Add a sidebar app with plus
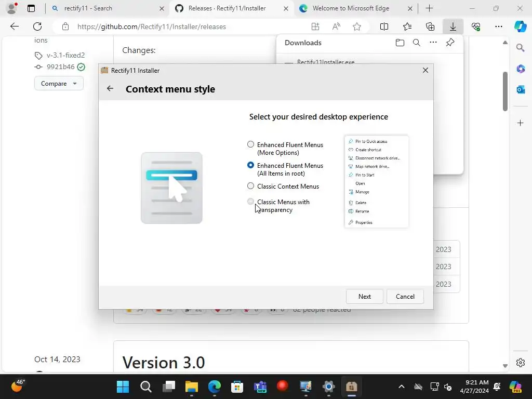The height and width of the screenshot is (399, 532). 520,123
